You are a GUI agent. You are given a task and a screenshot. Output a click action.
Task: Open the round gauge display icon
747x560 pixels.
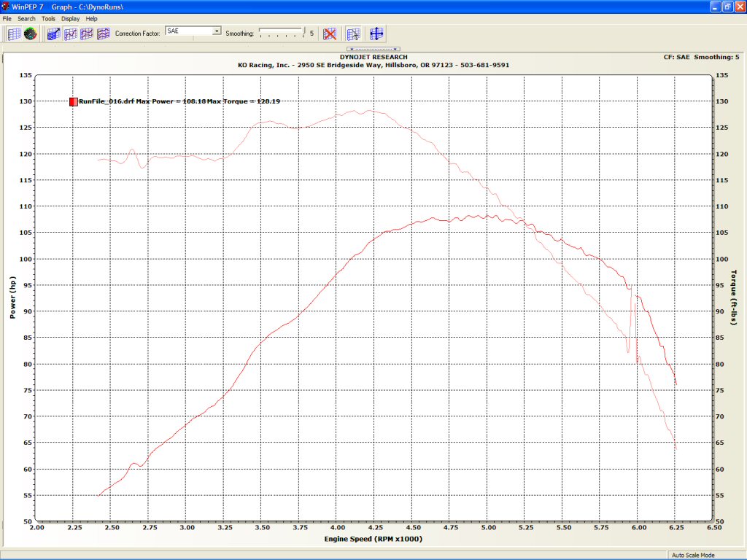(x=30, y=34)
